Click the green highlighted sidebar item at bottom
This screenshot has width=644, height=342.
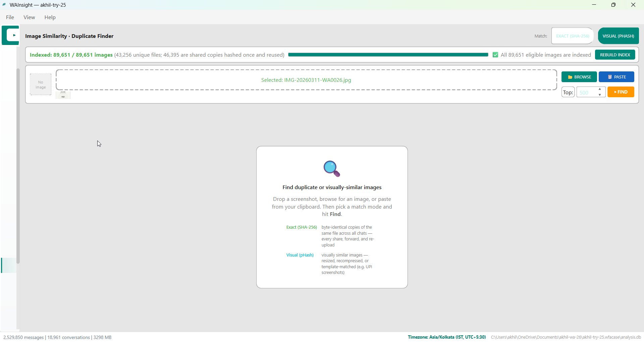coord(8,265)
